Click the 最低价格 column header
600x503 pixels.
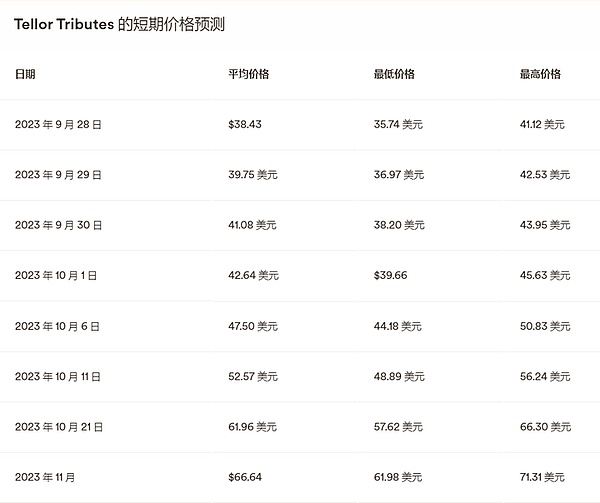coord(394,74)
